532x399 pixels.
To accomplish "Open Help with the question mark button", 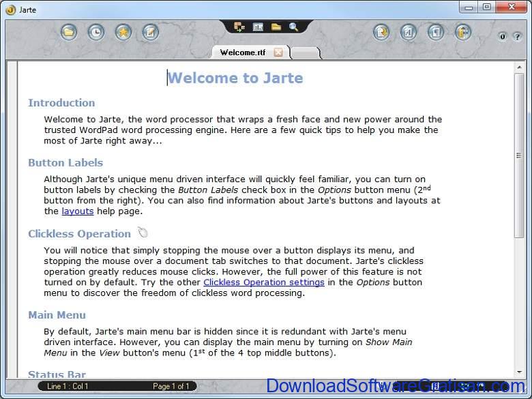I will (517, 37).
